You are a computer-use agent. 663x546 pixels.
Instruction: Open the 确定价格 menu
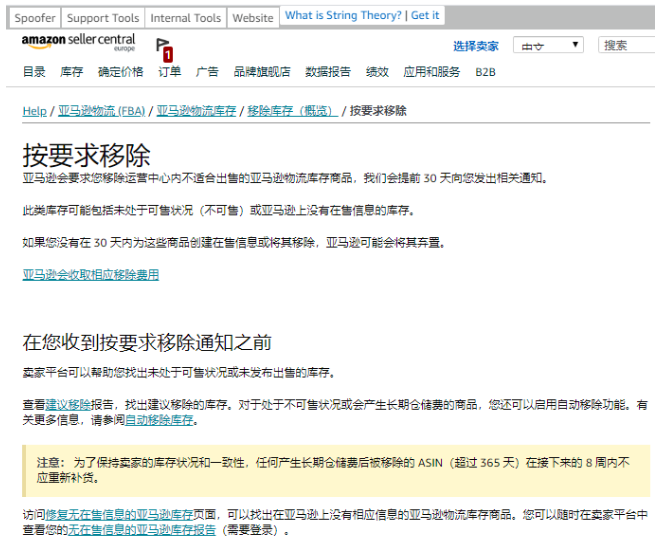(x=121, y=72)
